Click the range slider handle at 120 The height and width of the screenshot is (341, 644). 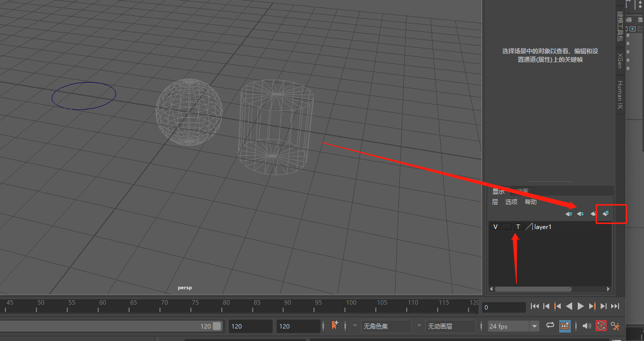pyautogui.click(x=217, y=326)
